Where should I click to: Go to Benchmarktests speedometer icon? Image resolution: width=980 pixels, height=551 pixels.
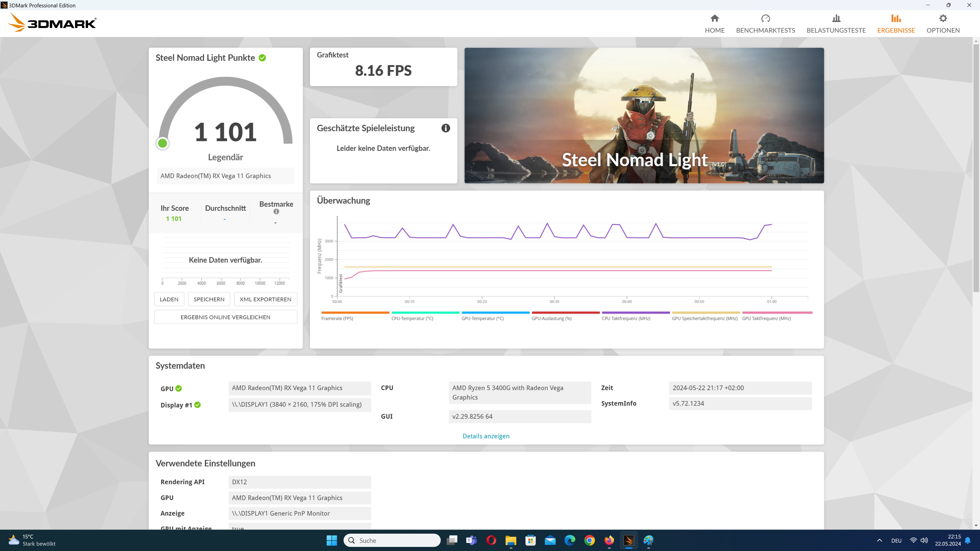[765, 18]
